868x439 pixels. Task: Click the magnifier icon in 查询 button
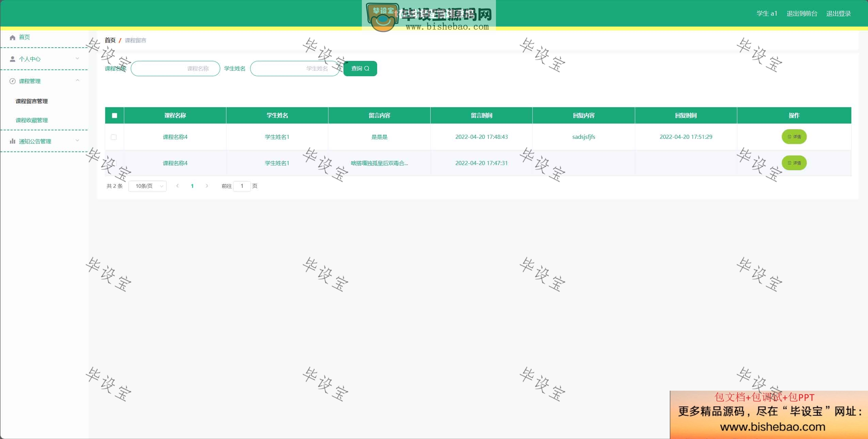point(367,68)
